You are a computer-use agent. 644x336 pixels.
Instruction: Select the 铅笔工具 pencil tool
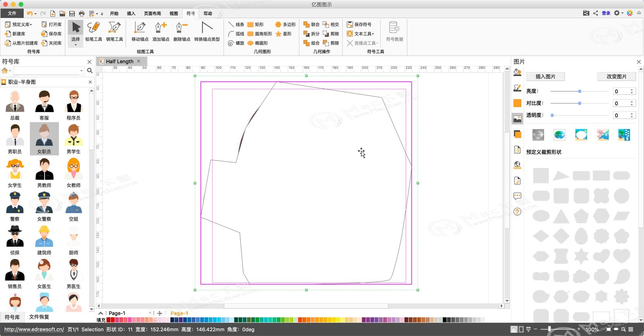[x=94, y=32]
